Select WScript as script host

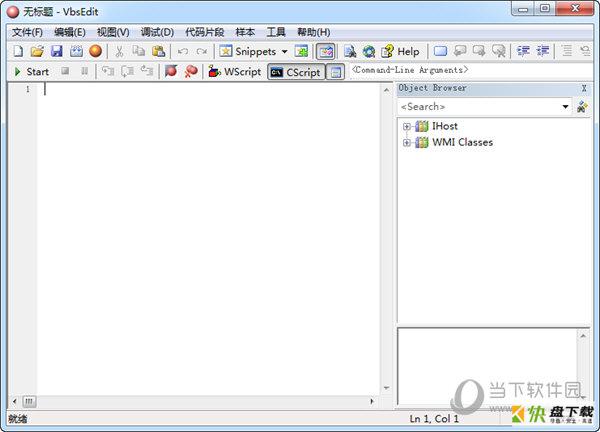pyautogui.click(x=235, y=72)
